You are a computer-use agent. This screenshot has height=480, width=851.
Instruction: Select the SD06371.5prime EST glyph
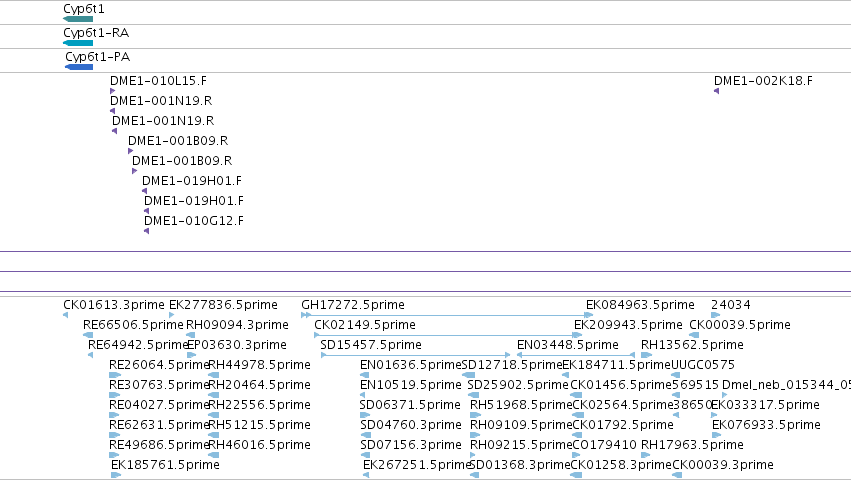[364, 415]
